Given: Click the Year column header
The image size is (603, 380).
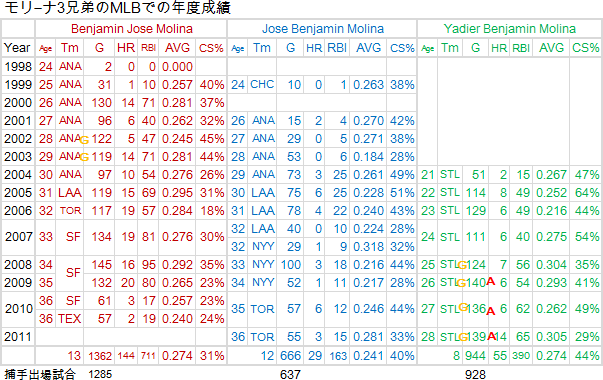Looking at the screenshot, I should 17,48.
